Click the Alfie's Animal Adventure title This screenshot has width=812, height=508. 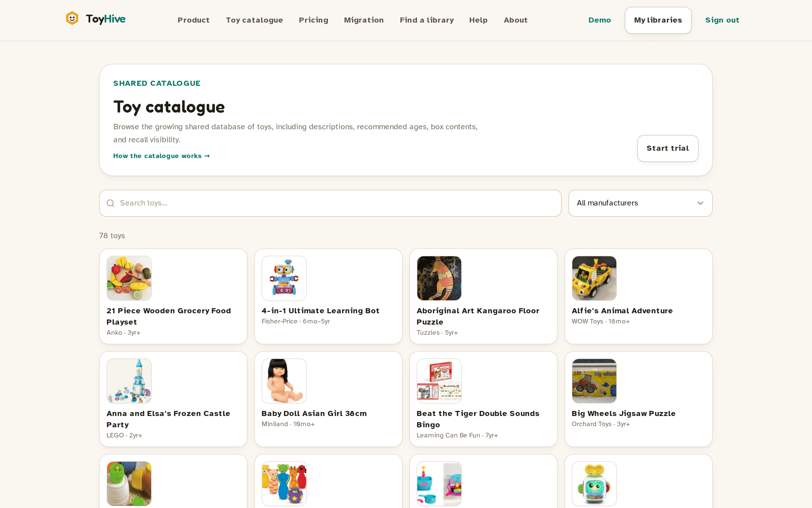(622, 311)
